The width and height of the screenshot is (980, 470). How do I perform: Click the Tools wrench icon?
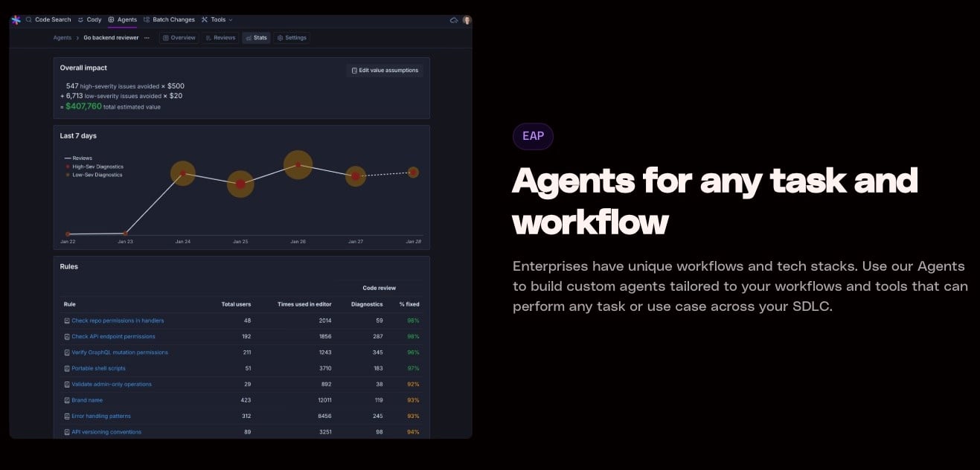(x=205, y=19)
